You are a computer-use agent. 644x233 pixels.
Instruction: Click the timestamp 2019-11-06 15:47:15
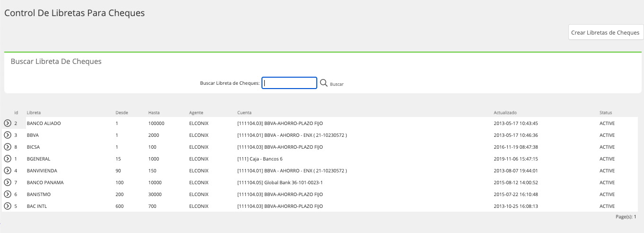(516, 159)
